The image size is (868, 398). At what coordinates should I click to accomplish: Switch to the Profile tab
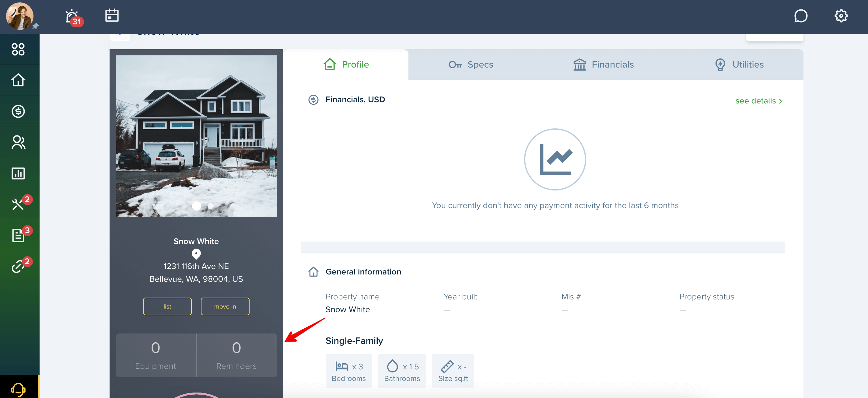coord(346,65)
